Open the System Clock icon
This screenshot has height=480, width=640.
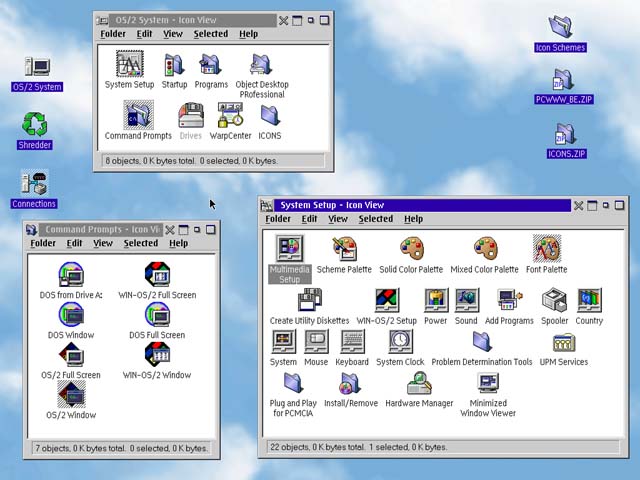tap(400, 342)
